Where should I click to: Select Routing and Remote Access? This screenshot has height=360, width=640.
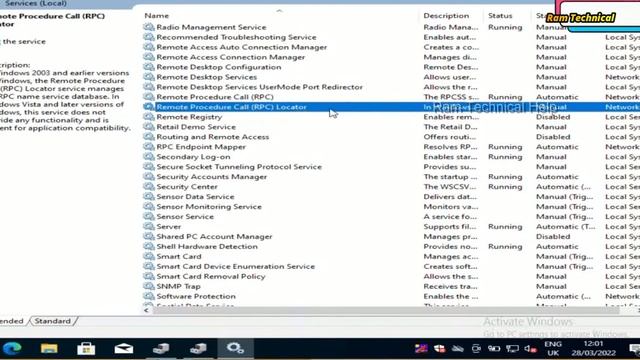click(x=213, y=137)
